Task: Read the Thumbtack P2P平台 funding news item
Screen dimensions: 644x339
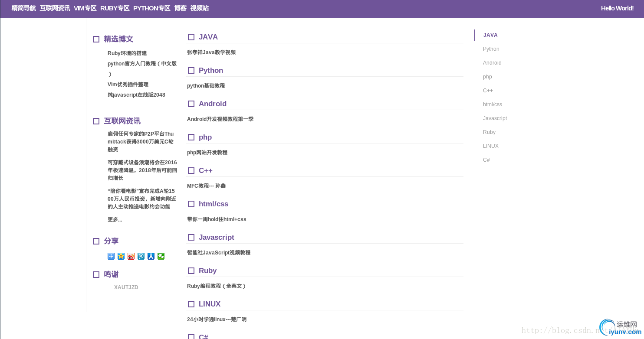Action: point(141,142)
